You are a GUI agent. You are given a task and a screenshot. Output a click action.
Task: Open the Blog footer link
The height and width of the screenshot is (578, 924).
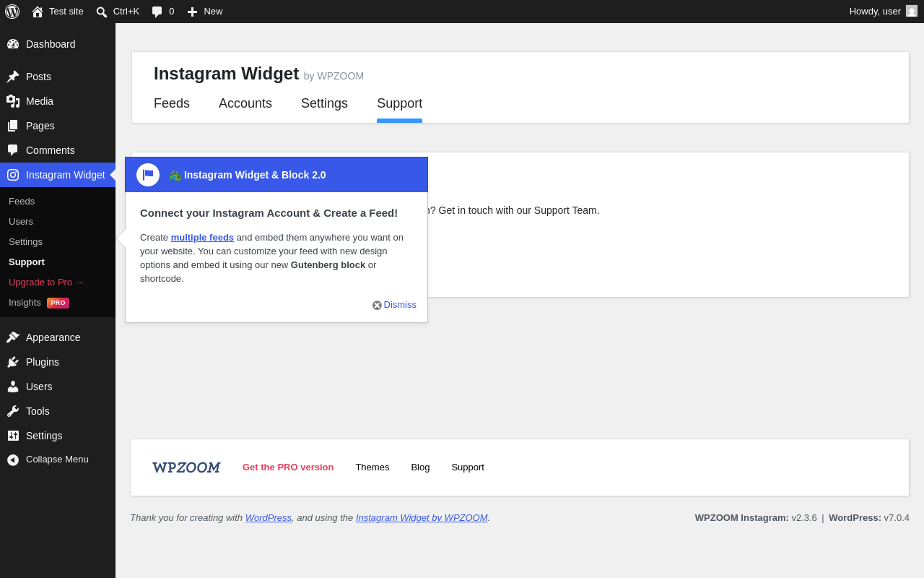(420, 467)
